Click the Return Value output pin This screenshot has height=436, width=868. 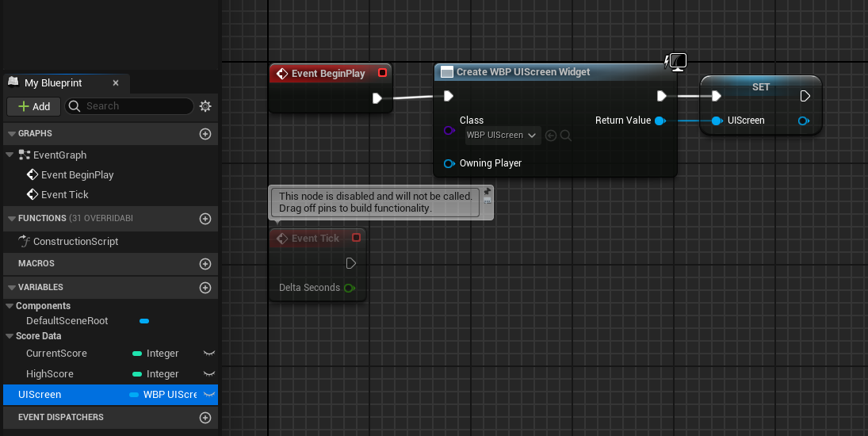[660, 120]
